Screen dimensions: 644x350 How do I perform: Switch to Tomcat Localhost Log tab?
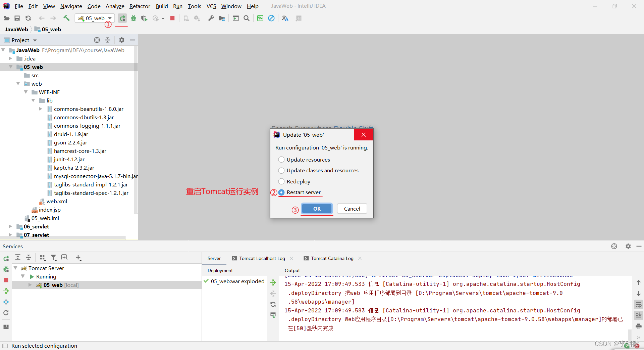click(262, 258)
